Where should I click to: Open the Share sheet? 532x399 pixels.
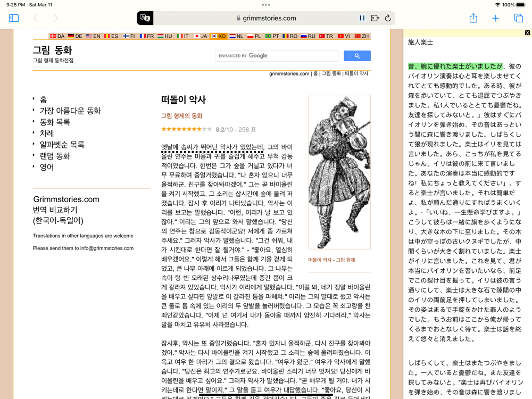click(473, 18)
